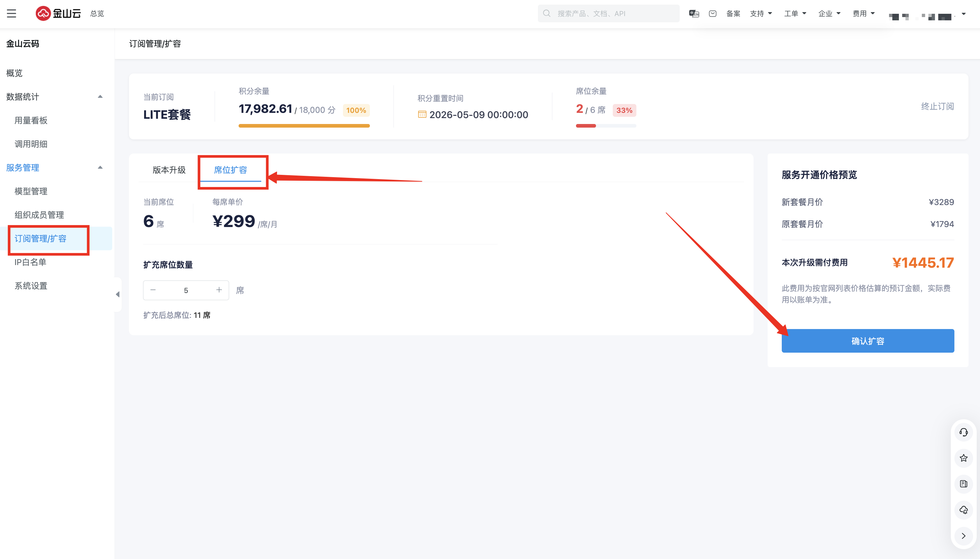Open the hamburger navigation menu
This screenshot has height=559, width=980.
click(x=11, y=13)
